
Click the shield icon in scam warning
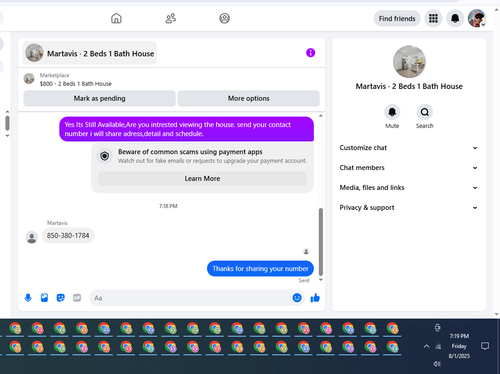click(x=105, y=156)
